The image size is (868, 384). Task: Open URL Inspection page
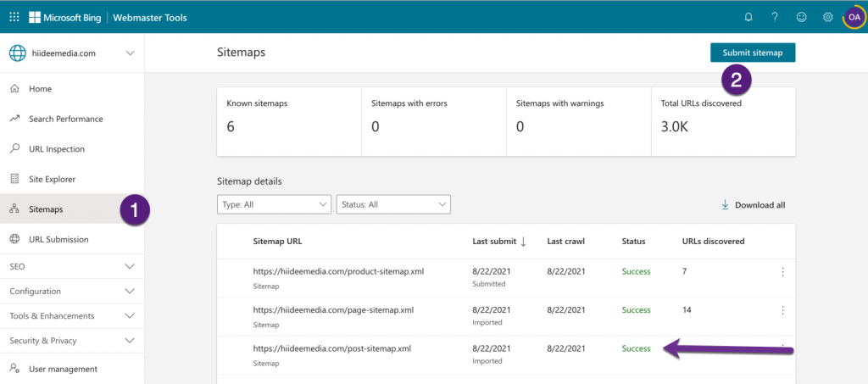click(72, 149)
